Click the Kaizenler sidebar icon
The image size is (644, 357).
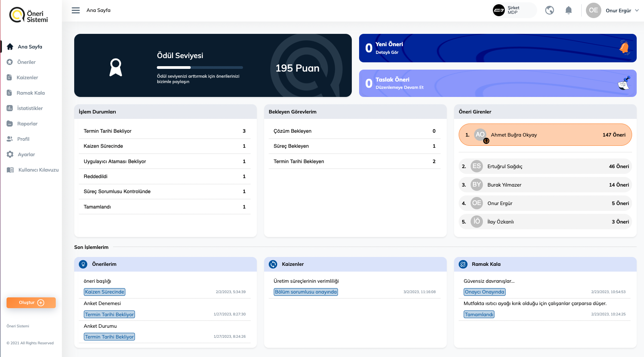9,77
